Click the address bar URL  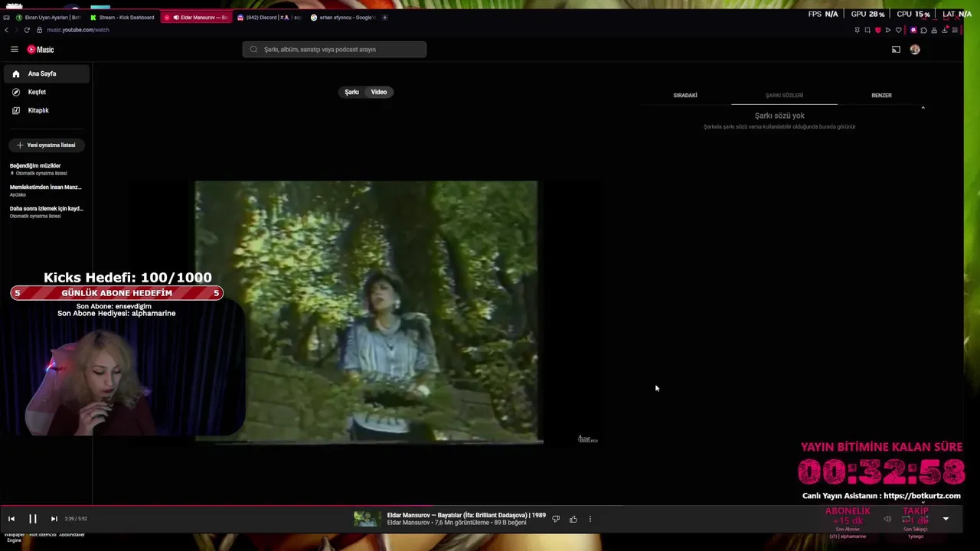[78, 30]
